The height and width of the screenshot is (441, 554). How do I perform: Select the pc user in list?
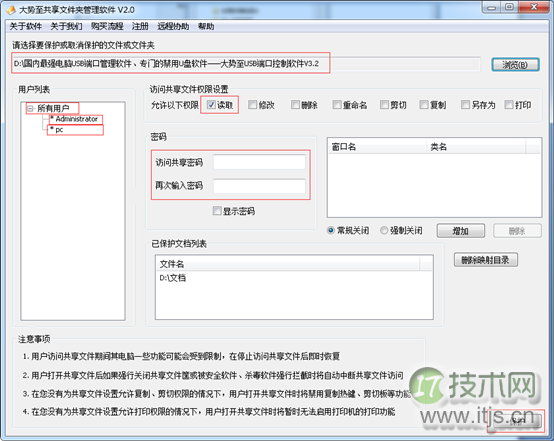(59, 130)
